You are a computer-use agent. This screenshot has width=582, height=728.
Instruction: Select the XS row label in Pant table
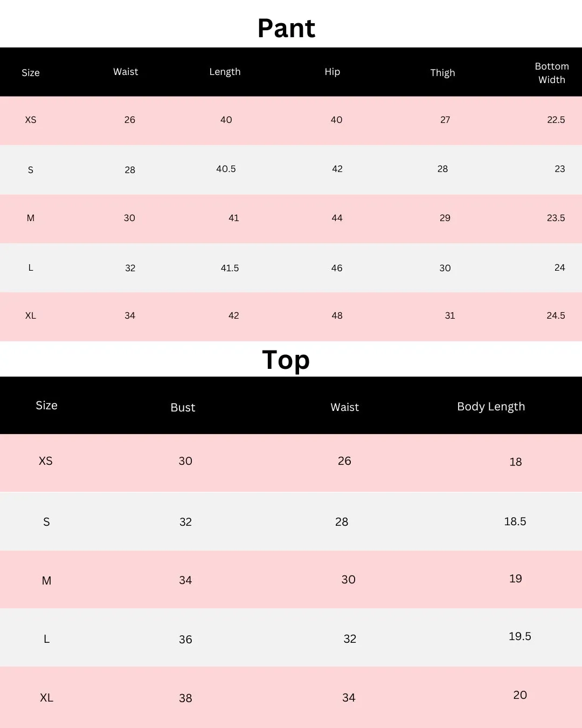(x=31, y=120)
